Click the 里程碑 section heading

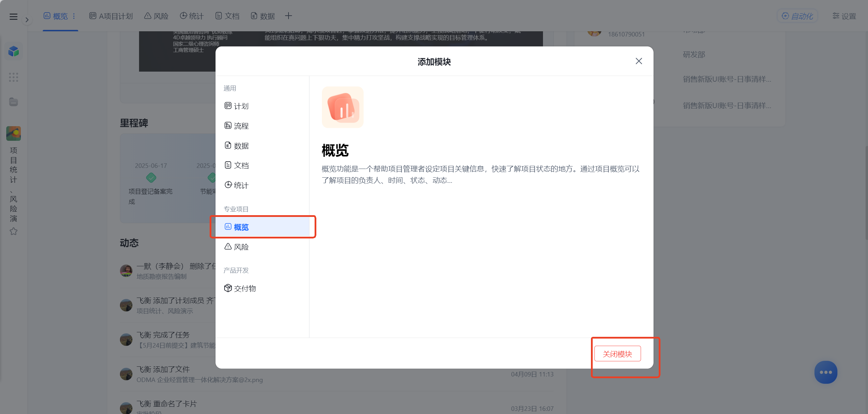[x=134, y=123]
